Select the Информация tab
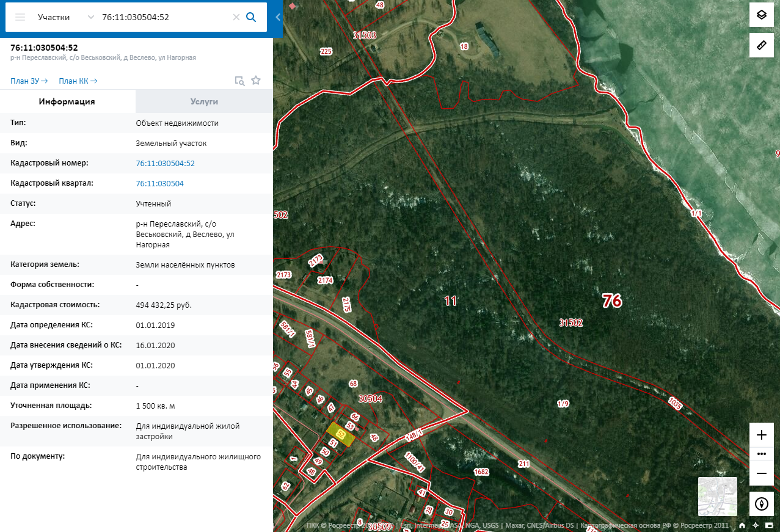Viewport: 780px width, 532px height. [x=67, y=101]
